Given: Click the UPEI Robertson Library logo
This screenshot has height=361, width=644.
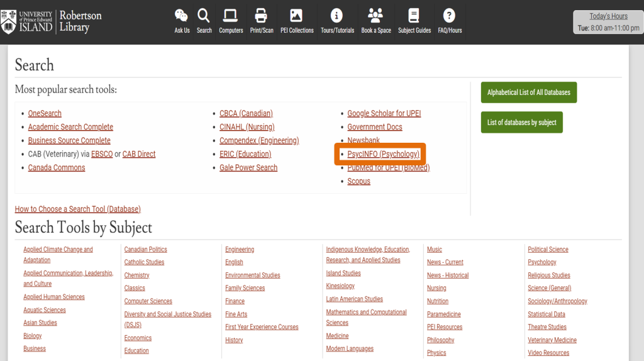Looking at the screenshot, I should [52, 21].
